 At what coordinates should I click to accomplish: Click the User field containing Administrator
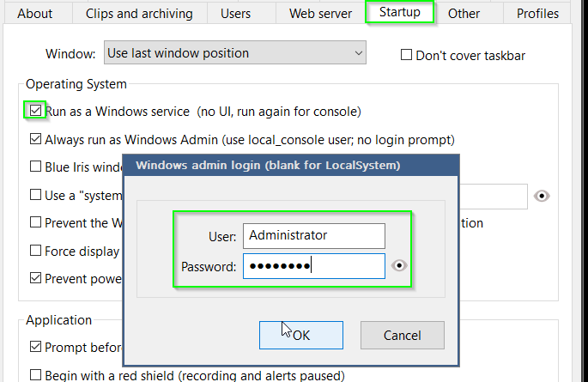point(314,236)
